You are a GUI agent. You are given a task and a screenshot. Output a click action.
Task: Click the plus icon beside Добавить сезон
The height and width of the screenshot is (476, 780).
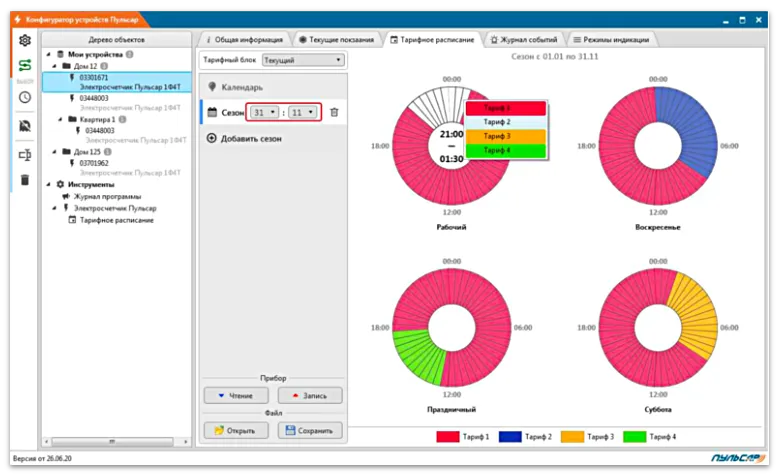point(212,138)
